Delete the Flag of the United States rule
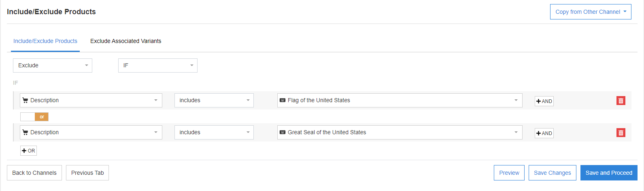 pos(621,101)
